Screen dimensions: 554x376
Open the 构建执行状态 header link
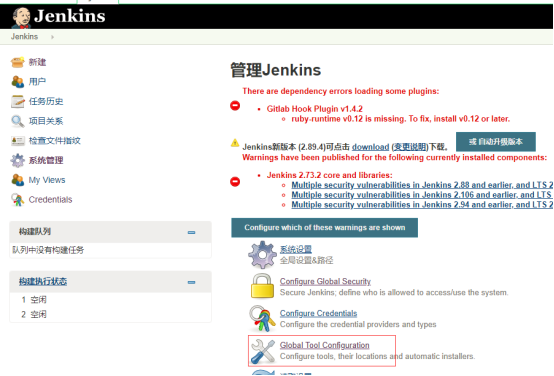pos(43,282)
